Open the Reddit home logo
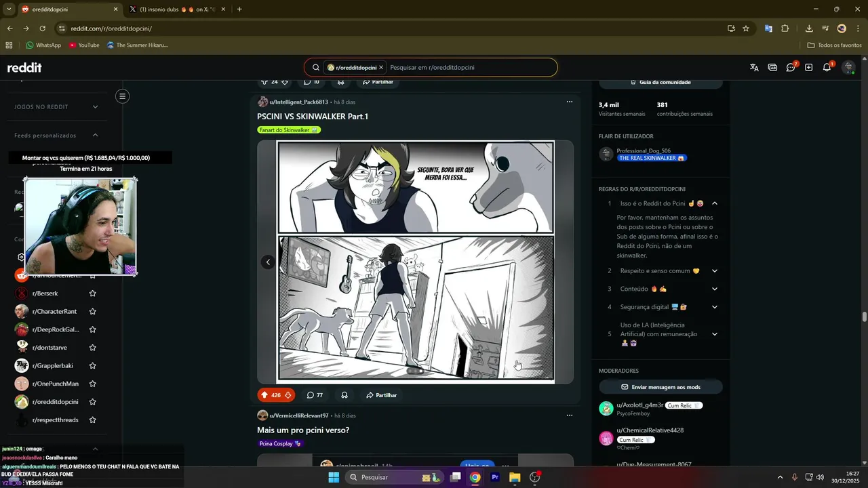 24,68
